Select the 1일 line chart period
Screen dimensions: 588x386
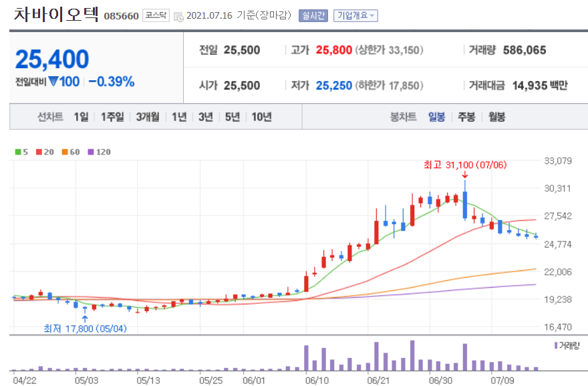click(81, 117)
